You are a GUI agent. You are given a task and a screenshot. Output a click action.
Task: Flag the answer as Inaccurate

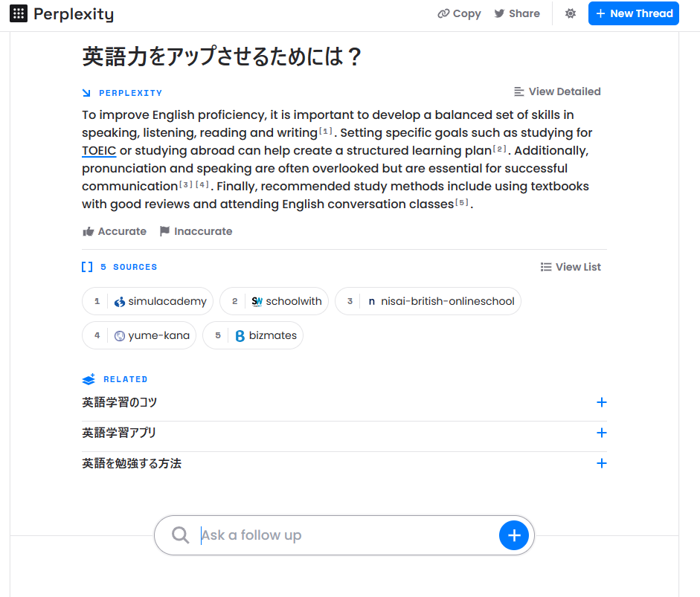click(x=196, y=231)
